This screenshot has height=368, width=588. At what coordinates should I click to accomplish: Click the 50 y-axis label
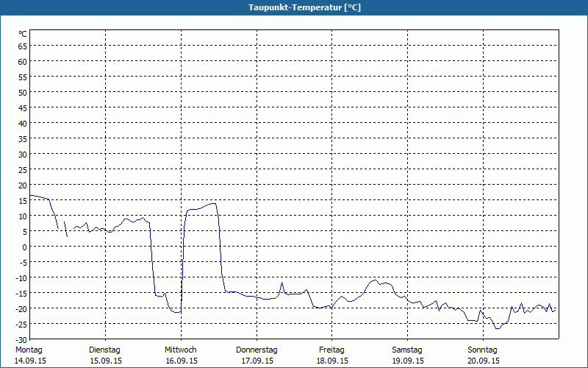[x=23, y=93]
